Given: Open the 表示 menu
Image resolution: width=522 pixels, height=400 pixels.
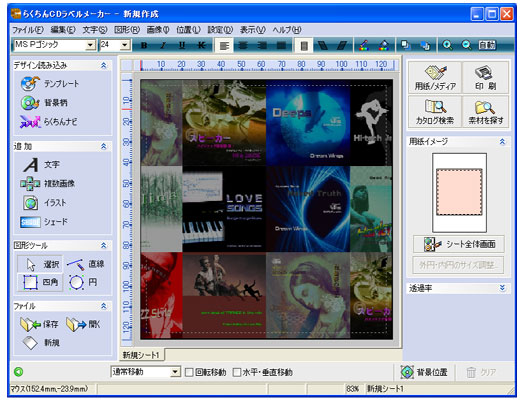Looking at the screenshot, I should coord(252,30).
